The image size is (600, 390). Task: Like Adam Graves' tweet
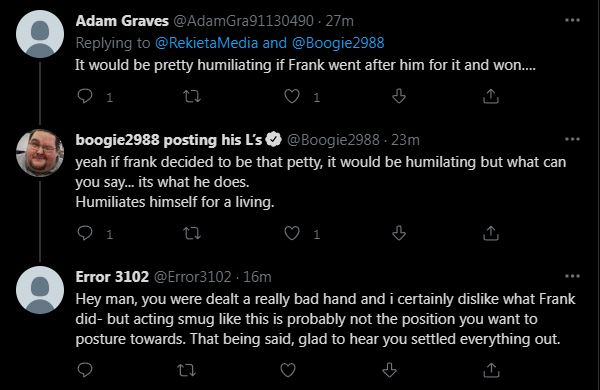[x=292, y=96]
